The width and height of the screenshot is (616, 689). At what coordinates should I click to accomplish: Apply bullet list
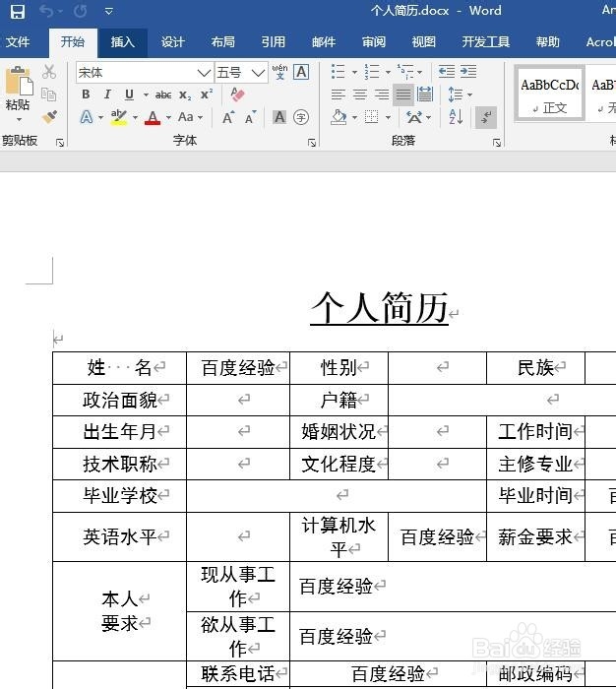point(338,71)
